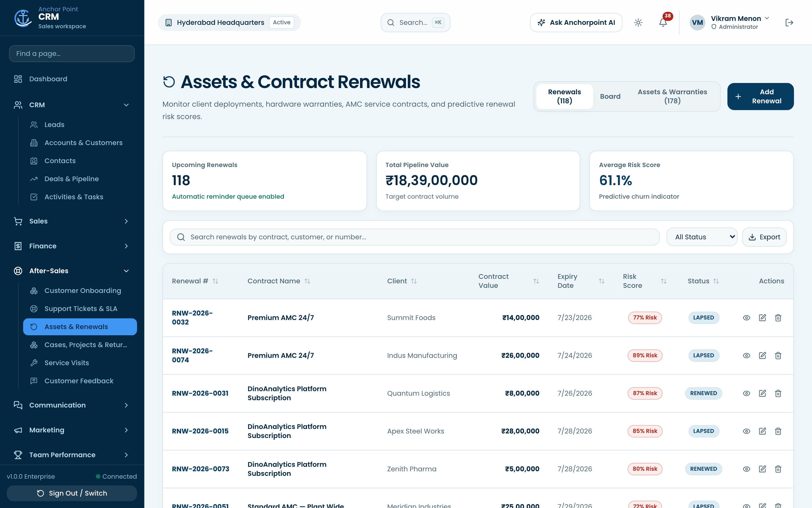Collapse the CRM sidebar section
This screenshot has height=508, width=812.
(72, 105)
